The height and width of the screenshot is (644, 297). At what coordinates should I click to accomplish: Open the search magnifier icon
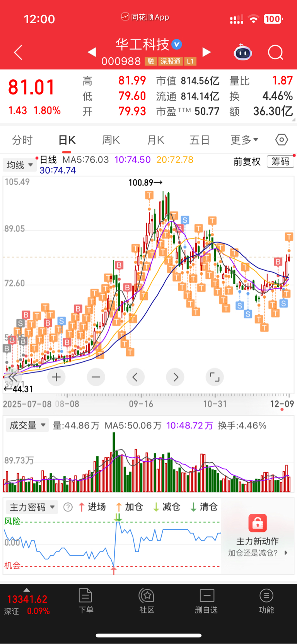[x=276, y=52]
